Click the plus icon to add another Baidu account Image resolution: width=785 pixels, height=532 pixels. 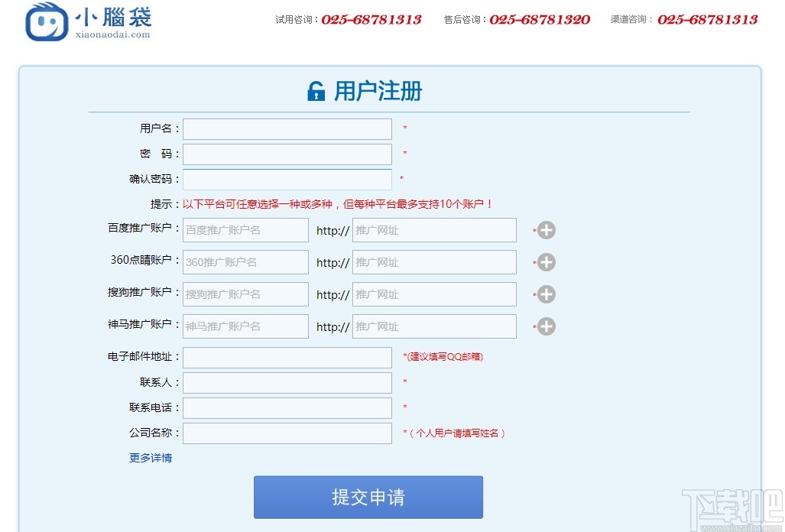pyautogui.click(x=546, y=230)
